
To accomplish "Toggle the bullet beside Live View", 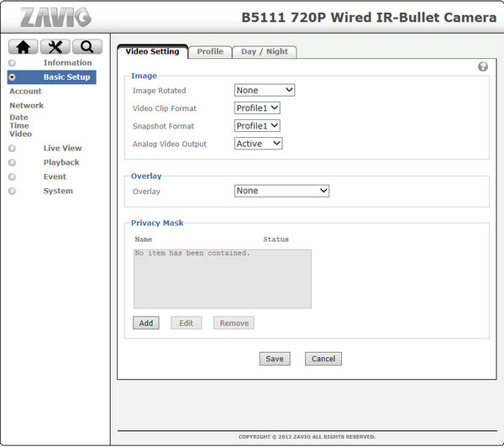I will pos(13,149).
